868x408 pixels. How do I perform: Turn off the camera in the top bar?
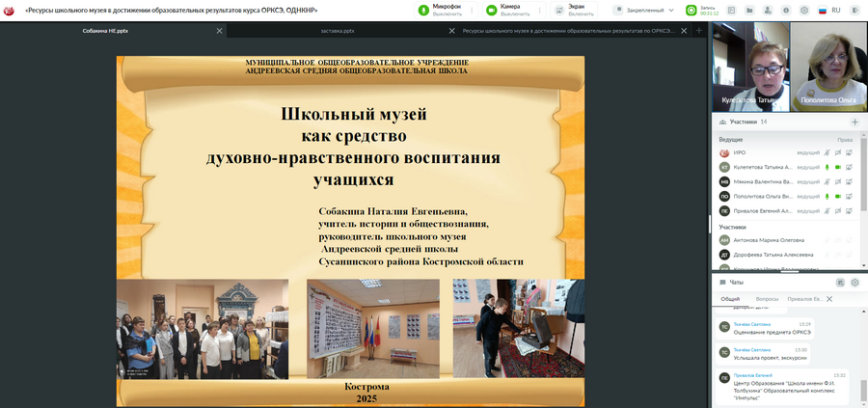(503, 10)
